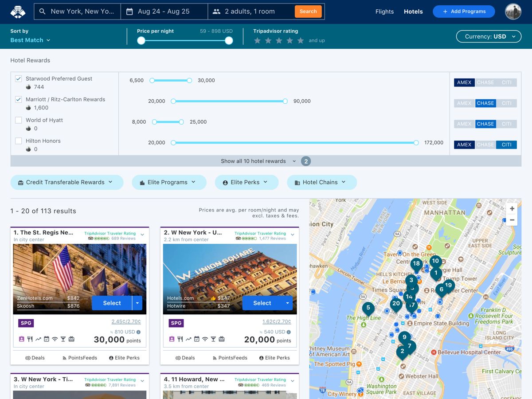Click the app logo in header

pos(18,12)
